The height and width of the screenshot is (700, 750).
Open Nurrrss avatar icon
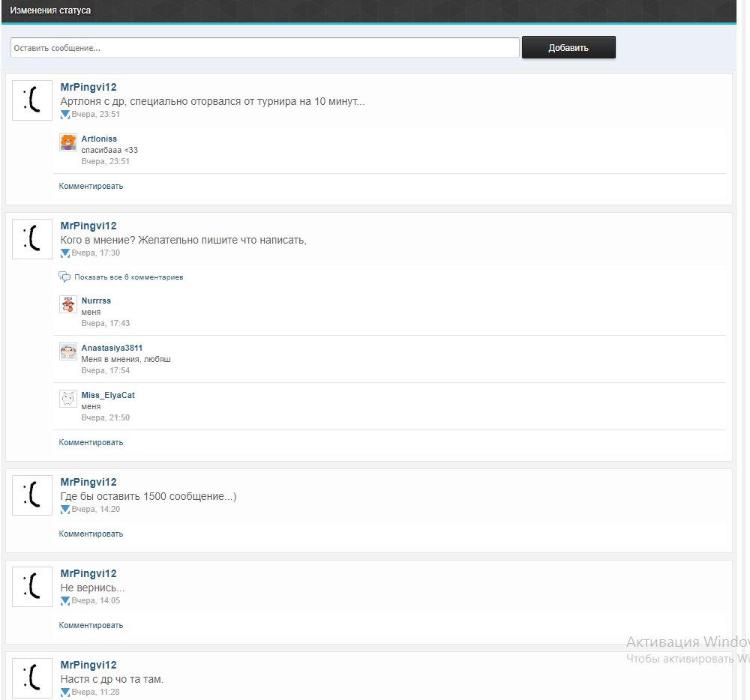coord(68,304)
